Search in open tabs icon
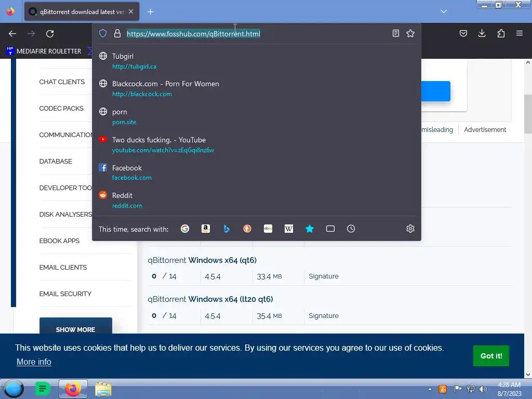Image resolution: width=532 pixels, height=399 pixels. tap(330, 229)
